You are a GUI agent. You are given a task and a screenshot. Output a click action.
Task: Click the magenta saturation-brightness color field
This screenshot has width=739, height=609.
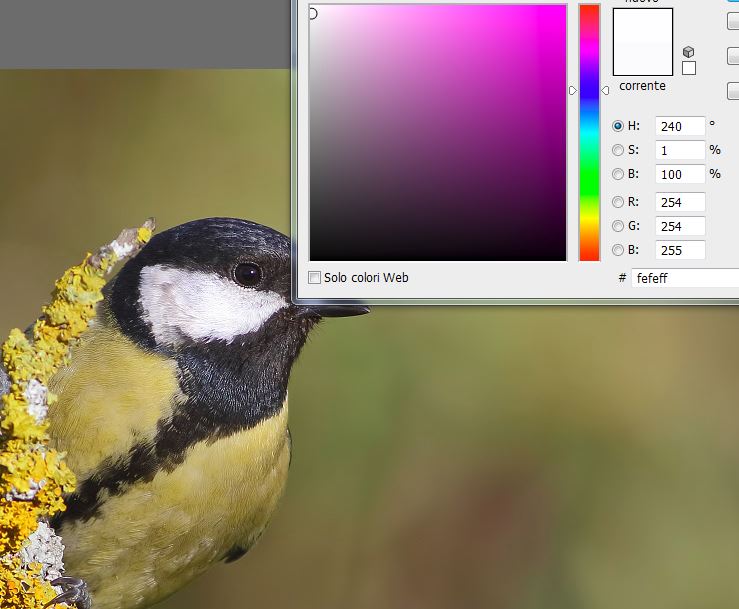(438, 132)
